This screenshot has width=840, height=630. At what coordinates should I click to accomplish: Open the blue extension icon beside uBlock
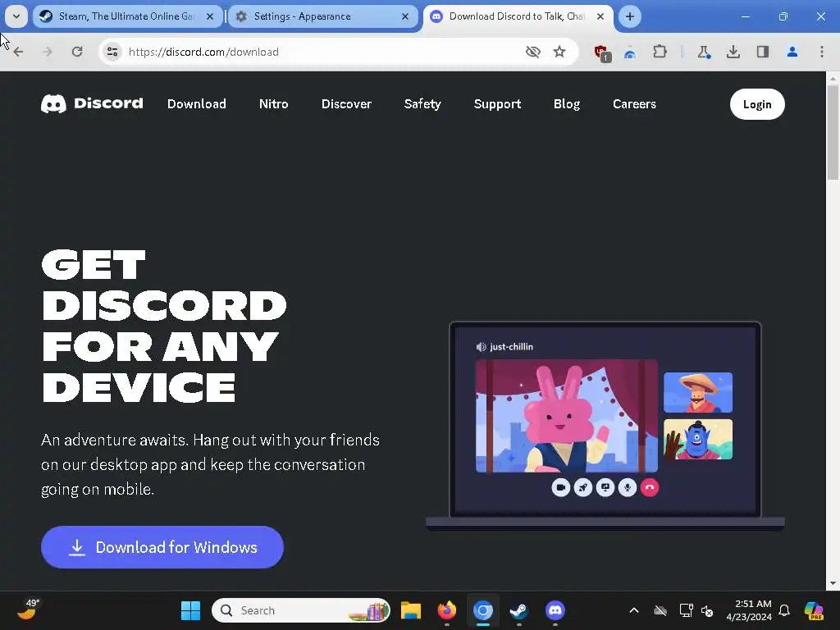630,52
